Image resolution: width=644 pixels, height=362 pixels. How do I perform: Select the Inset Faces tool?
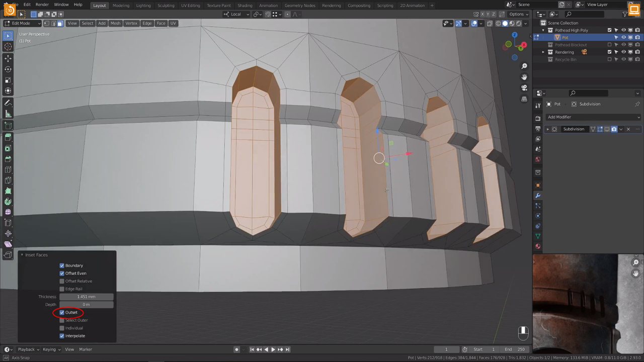[x=8, y=148]
